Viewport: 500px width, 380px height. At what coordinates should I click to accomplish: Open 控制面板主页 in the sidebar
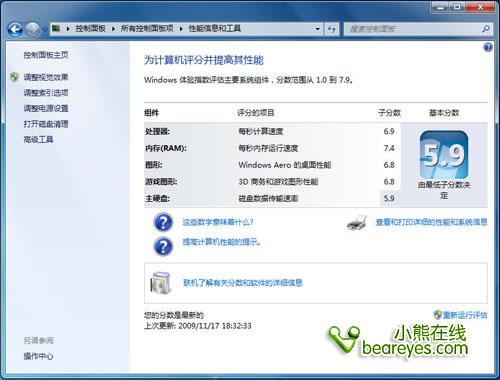point(46,55)
